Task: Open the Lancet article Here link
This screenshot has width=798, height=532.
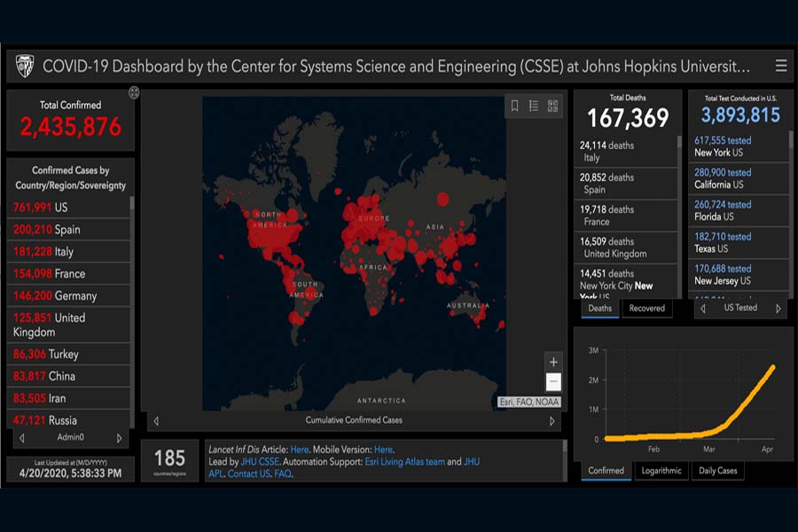Action: coord(300,450)
